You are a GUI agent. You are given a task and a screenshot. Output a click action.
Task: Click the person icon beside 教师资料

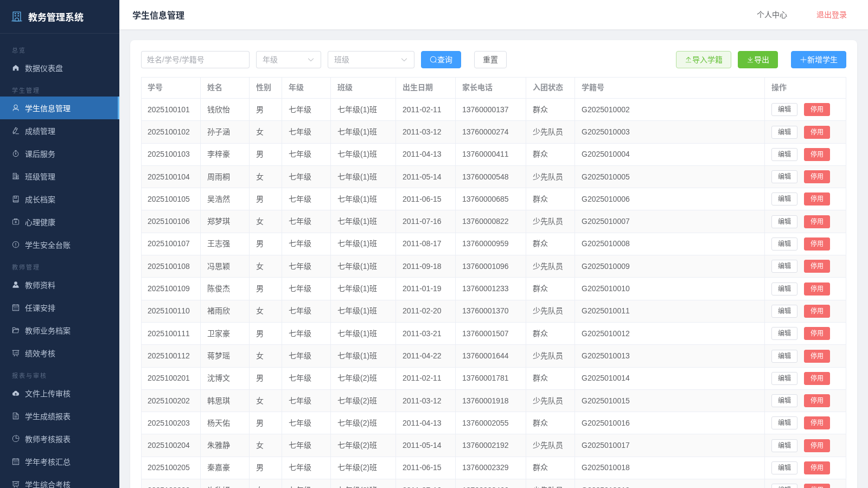point(16,285)
